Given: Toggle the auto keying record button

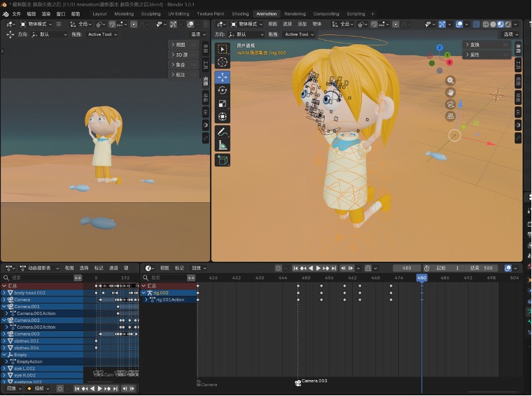Looking at the screenshot, I should (278, 268).
